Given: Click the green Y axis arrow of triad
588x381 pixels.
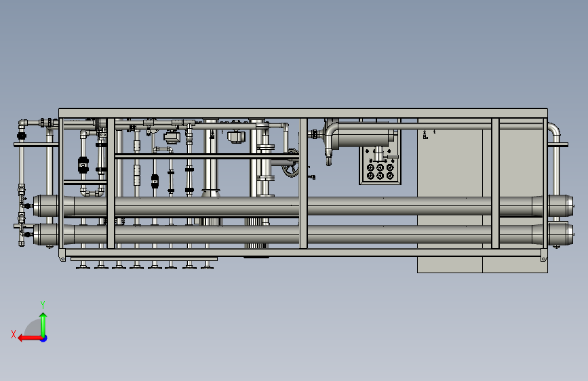Looking at the screenshot, I should pos(43,324).
